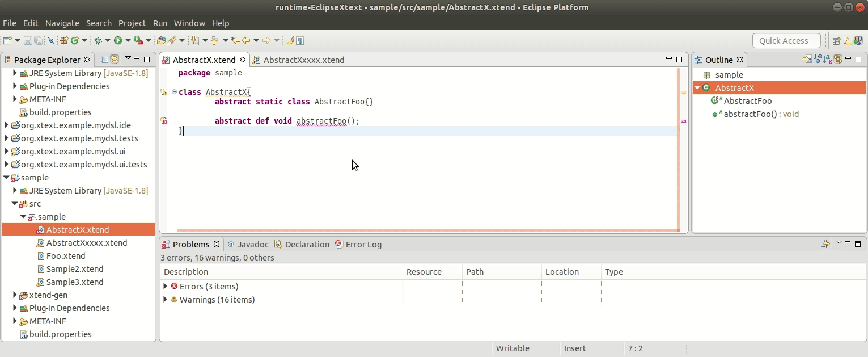Switch to the Resource perspective icon
Image resolution: width=868 pixels, height=357 pixels.
pyautogui.click(x=848, y=40)
